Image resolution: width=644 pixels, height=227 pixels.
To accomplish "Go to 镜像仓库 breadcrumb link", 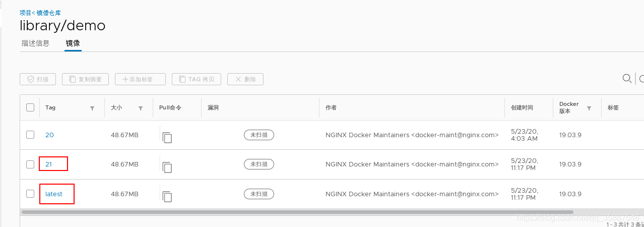I will [x=48, y=13].
